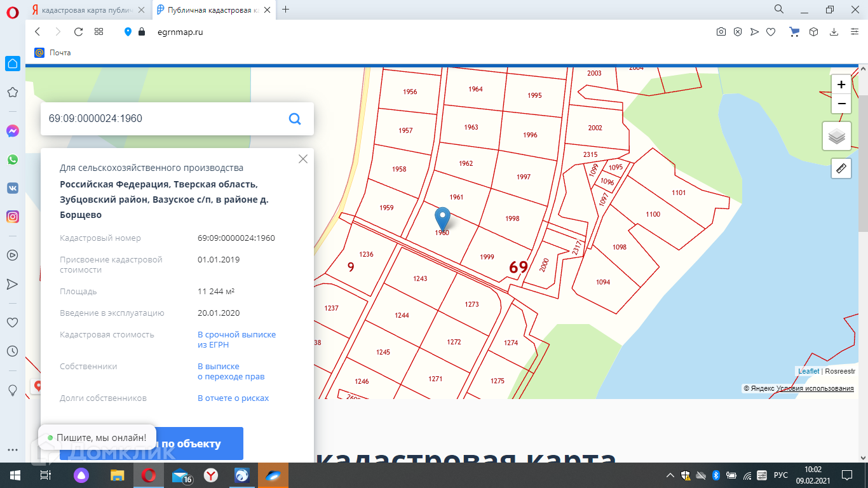
Task: Open Yandex 'Условия использования' link
Action: tap(815, 388)
